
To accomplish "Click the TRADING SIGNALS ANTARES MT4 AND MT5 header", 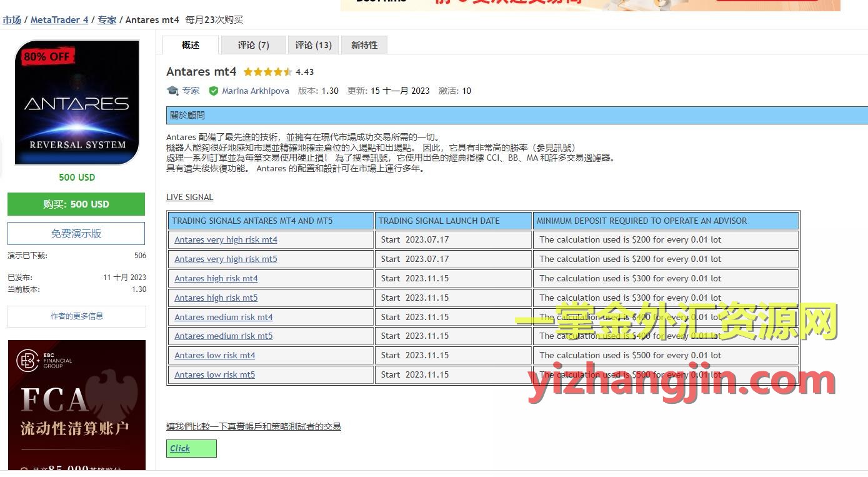I will click(271, 221).
